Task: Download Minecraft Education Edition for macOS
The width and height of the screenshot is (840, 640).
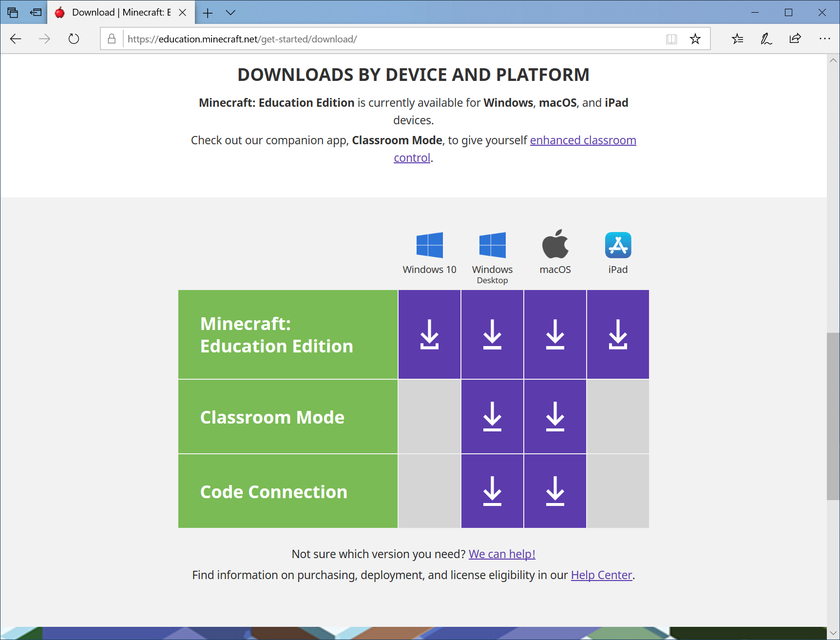Action: tap(555, 334)
